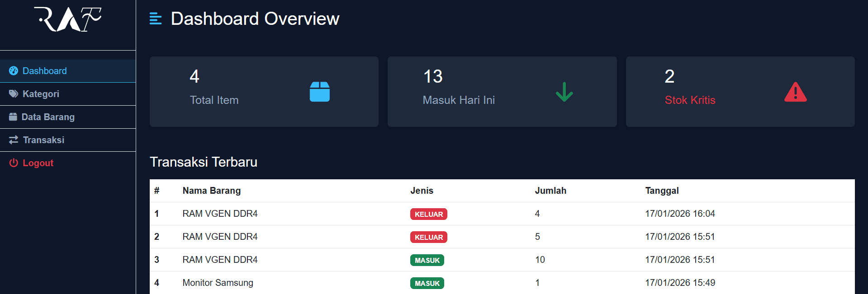This screenshot has height=294, width=868.
Task: Click the Kategori tags icon
Action: point(14,94)
